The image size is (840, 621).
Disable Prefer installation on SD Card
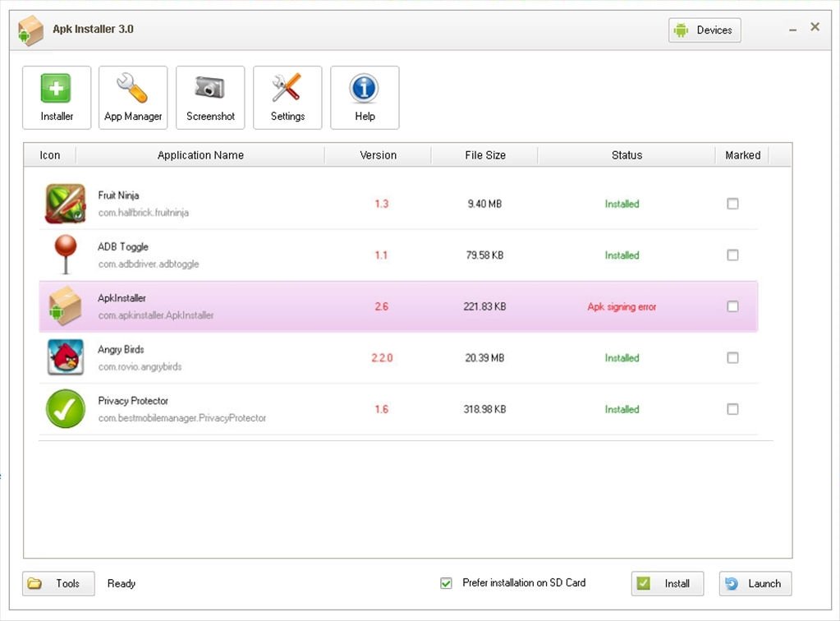[446, 582]
